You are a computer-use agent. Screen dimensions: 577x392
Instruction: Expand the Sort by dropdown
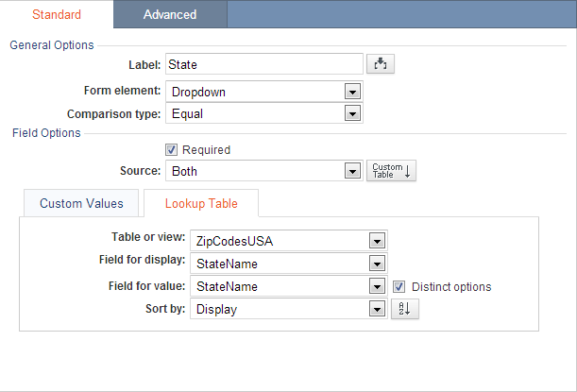(x=289, y=309)
